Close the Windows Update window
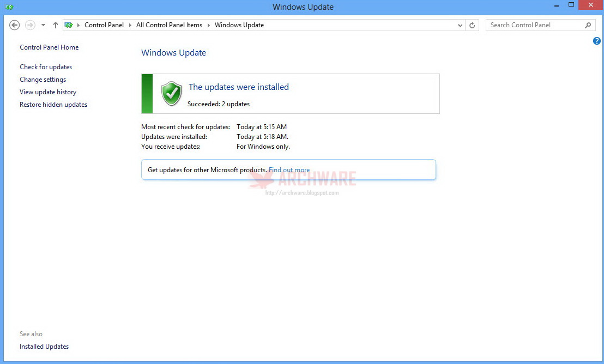The image size is (604, 364). click(x=591, y=5)
